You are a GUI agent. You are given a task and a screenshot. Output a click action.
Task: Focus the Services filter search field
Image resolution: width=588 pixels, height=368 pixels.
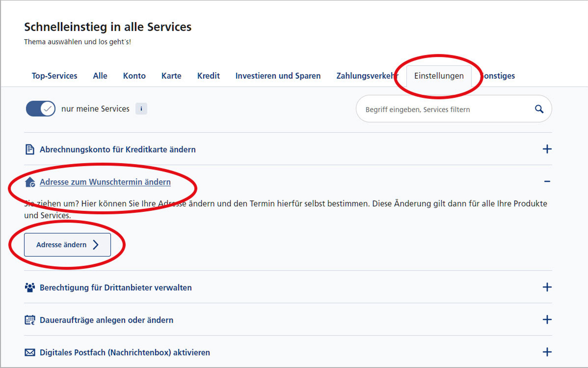454,109
